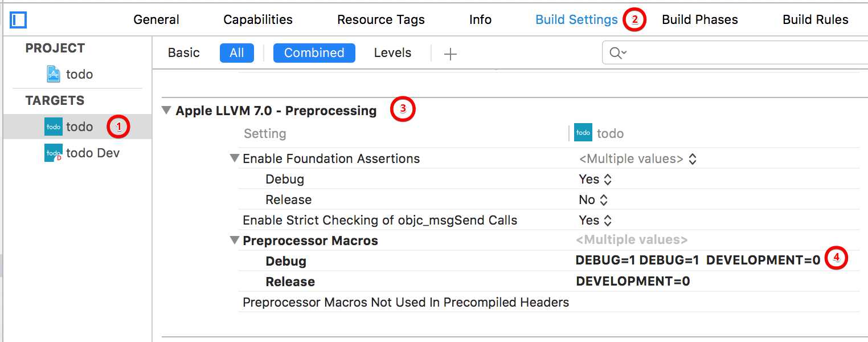
Task: Open Debug assertions Yes popup
Action: (x=595, y=179)
